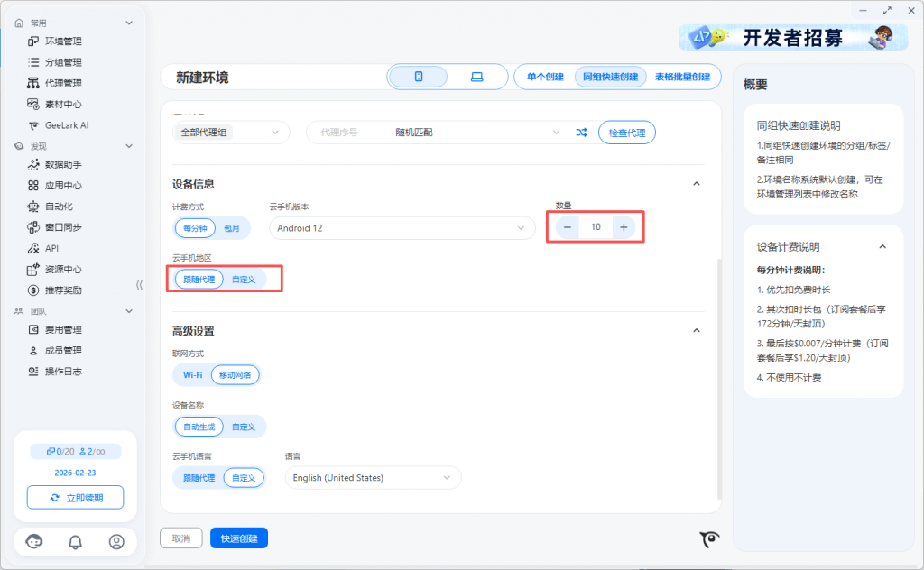
Task: Choose Wi-Fi as the network type
Action: [192, 374]
